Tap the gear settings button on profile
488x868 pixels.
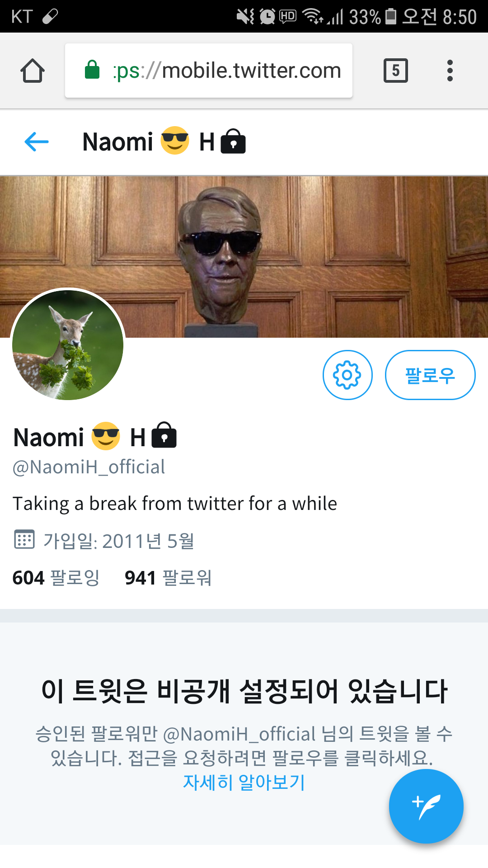pos(347,375)
